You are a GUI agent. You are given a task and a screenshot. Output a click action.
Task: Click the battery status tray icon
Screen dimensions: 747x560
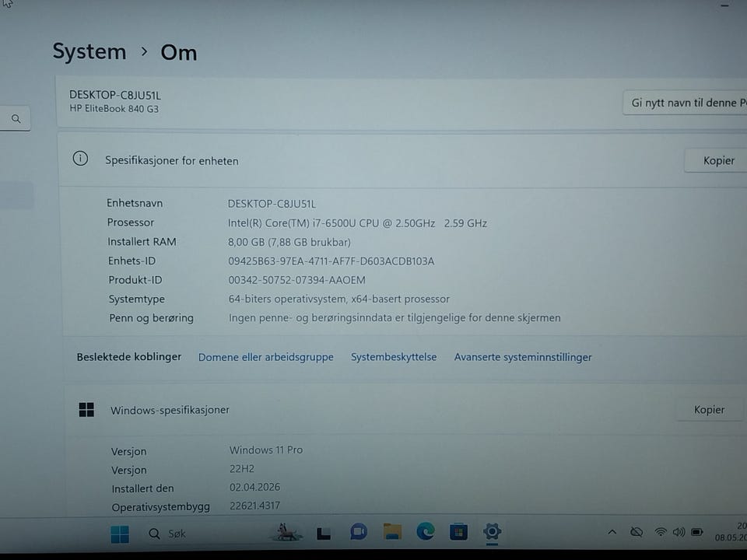(697, 532)
